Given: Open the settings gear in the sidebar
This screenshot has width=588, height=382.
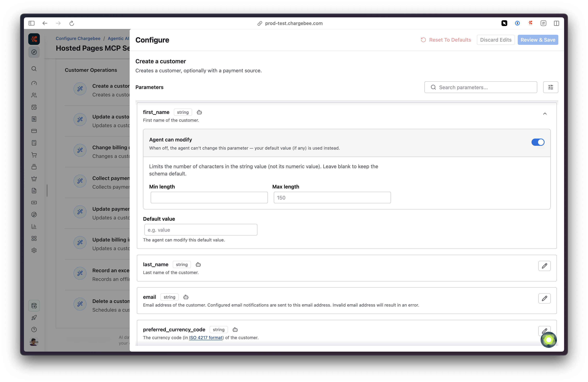Looking at the screenshot, I should (34, 250).
